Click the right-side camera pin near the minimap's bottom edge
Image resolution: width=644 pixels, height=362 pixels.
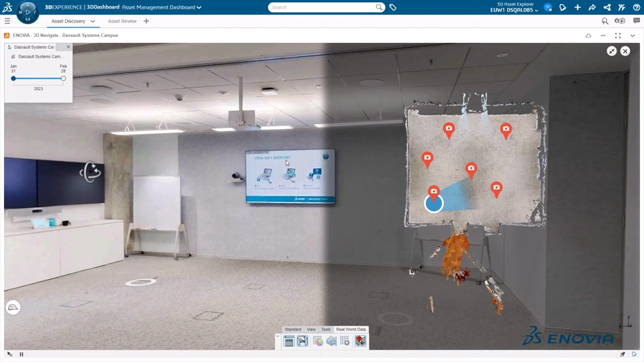[496, 190]
